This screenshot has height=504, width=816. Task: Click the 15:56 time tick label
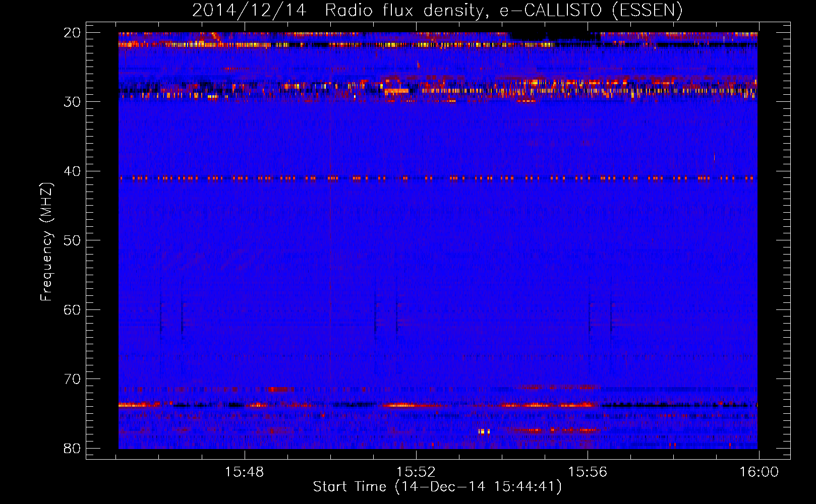[x=588, y=472]
